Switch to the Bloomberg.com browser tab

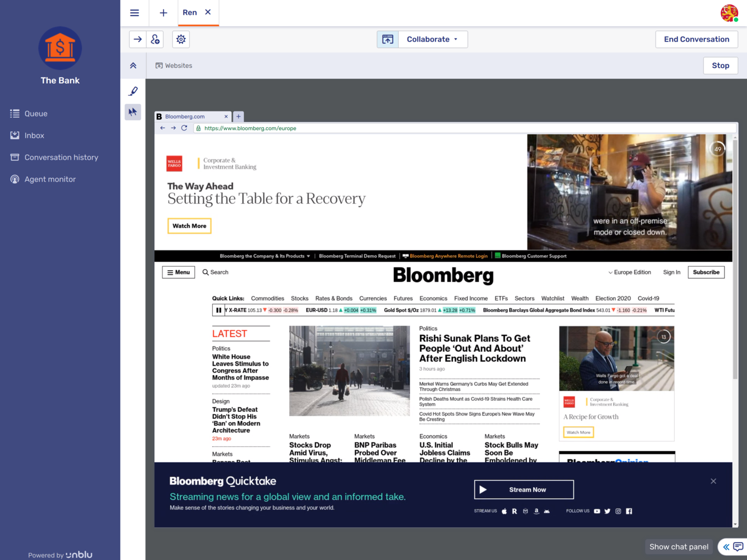(x=189, y=116)
